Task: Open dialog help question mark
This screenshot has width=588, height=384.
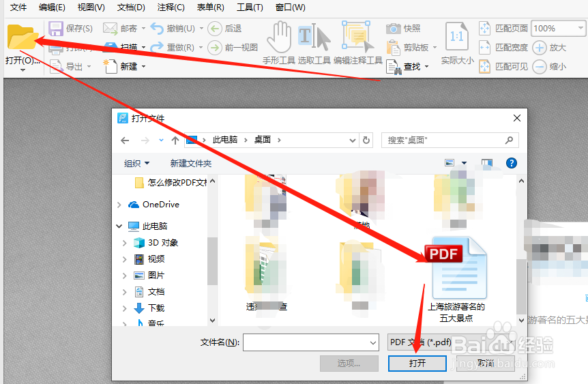Action: coord(511,163)
